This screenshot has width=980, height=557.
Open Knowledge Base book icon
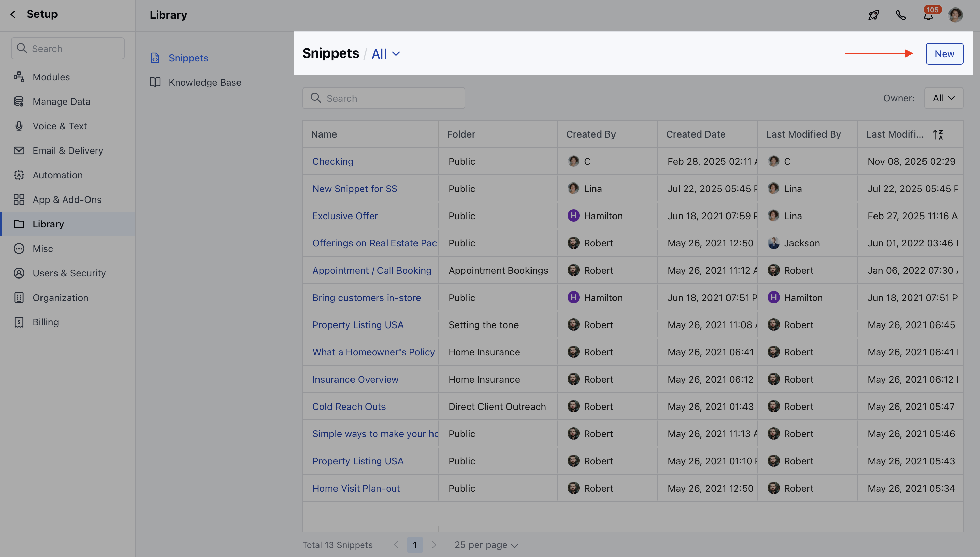tap(155, 82)
